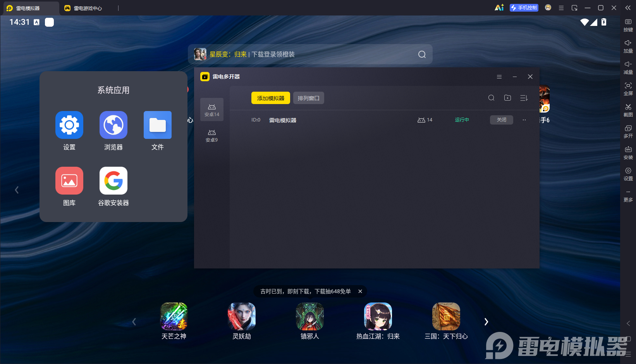
Task: Show next games with right chevron
Action: [x=486, y=322]
